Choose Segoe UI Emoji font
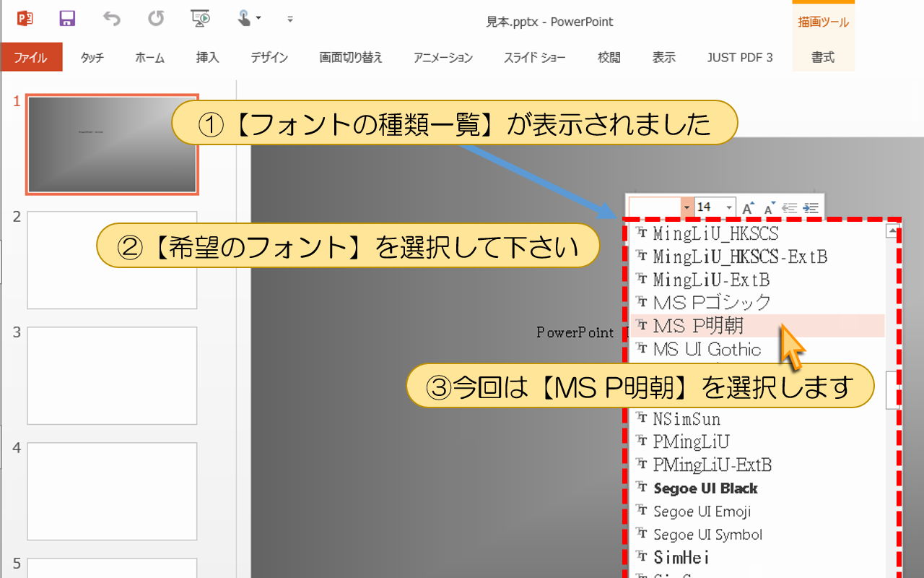The image size is (924, 578). (x=757, y=511)
